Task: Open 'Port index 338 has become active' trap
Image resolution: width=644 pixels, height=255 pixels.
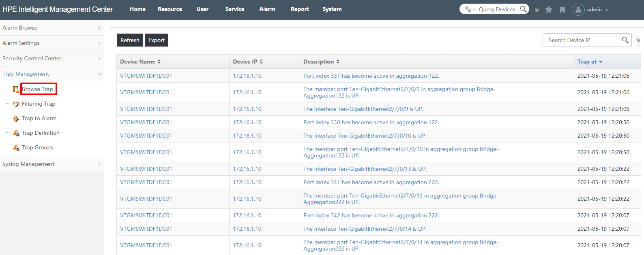Action: click(371, 122)
